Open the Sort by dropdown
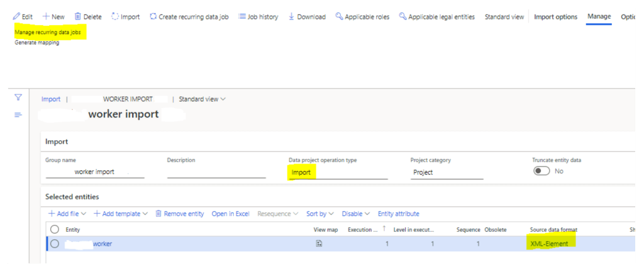This screenshot has width=644, height=272. 319,214
